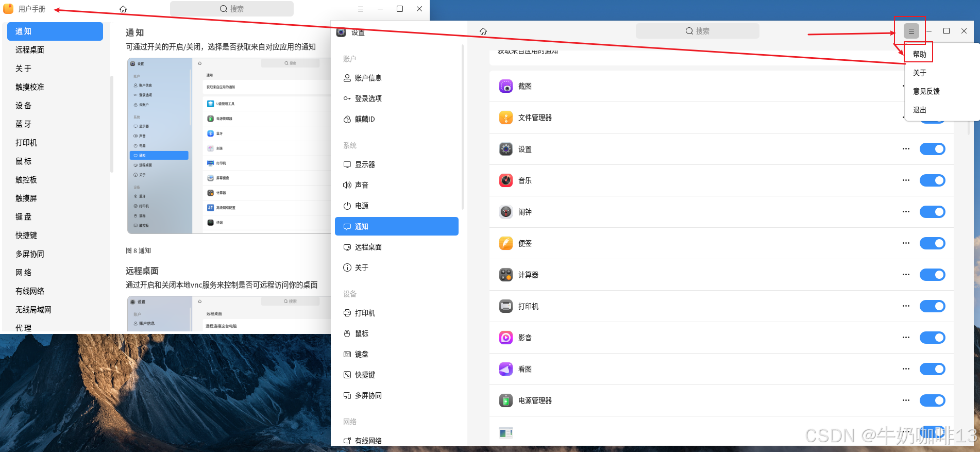
Task: Toggle notifications for Notes (便签)
Action: (x=932, y=243)
